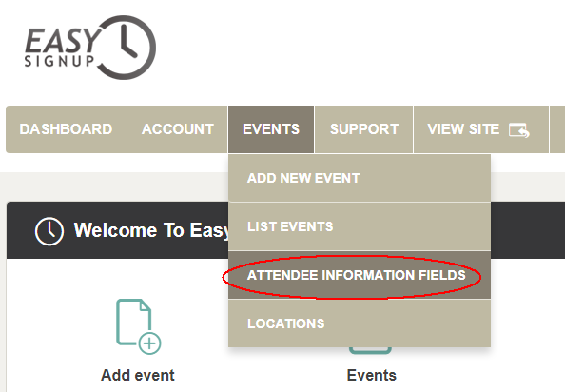Click the View Site window-arrow icon
565x392 pixels.
[x=519, y=130]
